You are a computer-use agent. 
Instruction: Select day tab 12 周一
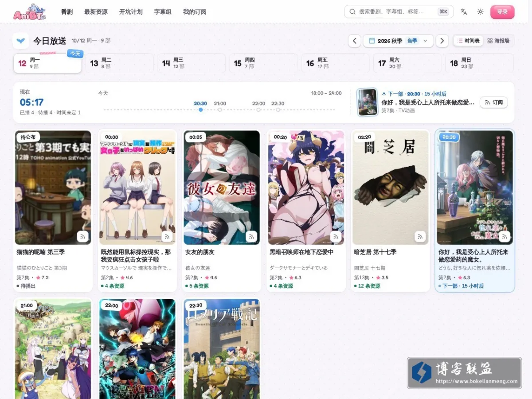click(x=47, y=63)
